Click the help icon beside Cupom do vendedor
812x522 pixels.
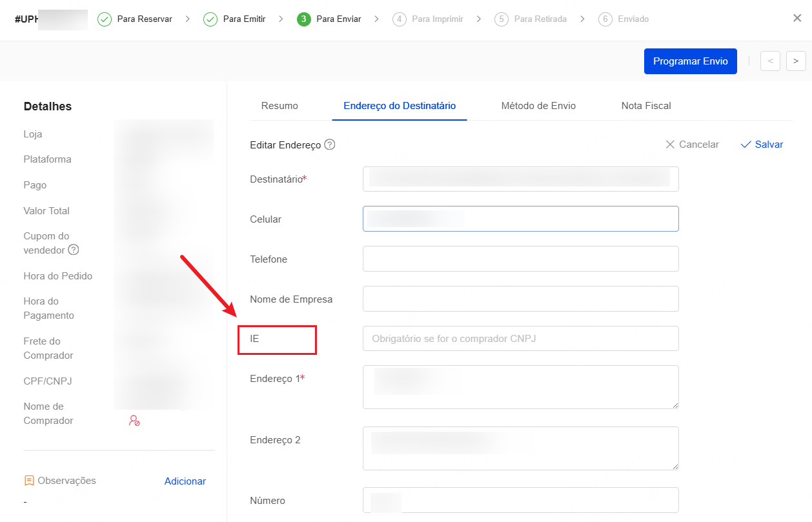click(x=74, y=250)
